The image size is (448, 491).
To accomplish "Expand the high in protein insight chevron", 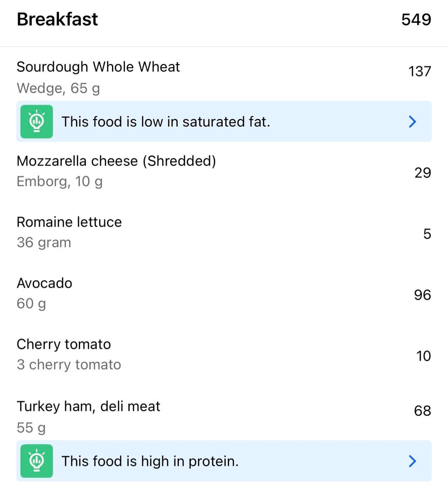I will point(412,461).
